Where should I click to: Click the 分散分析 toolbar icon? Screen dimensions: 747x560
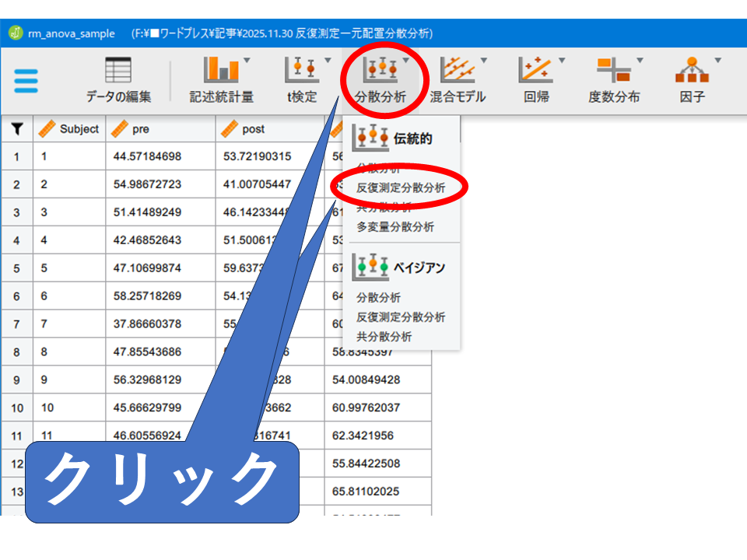click(x=380, y=71)
